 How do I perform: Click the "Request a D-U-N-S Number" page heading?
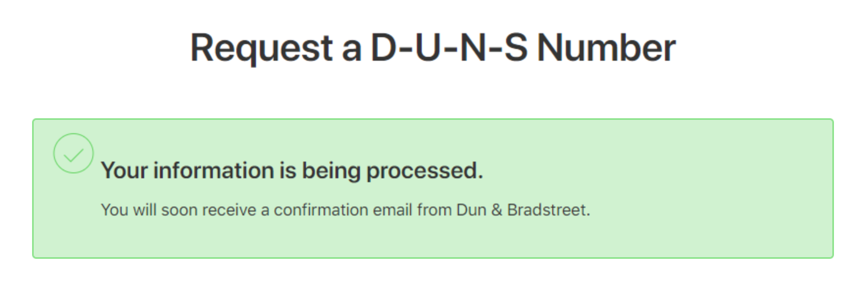433,48
